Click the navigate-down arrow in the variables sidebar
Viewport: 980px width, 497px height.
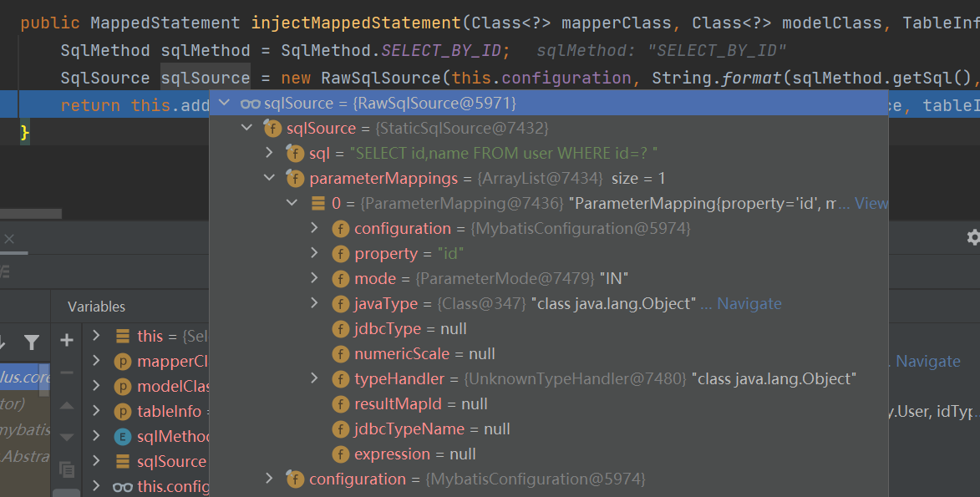click(x=67, y=436)
